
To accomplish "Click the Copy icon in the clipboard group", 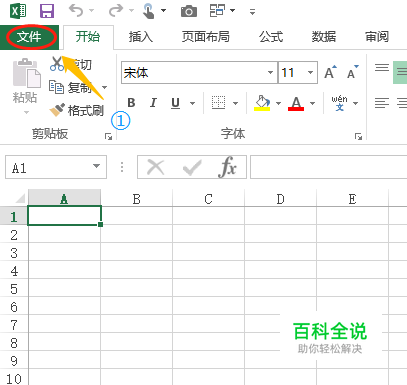I will 56,87.
